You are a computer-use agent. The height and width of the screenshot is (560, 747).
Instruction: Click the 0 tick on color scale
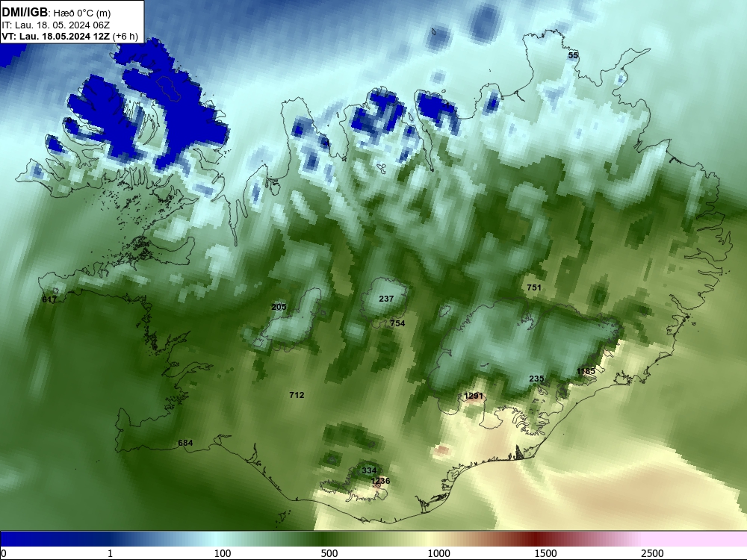(x=4, y=553)
